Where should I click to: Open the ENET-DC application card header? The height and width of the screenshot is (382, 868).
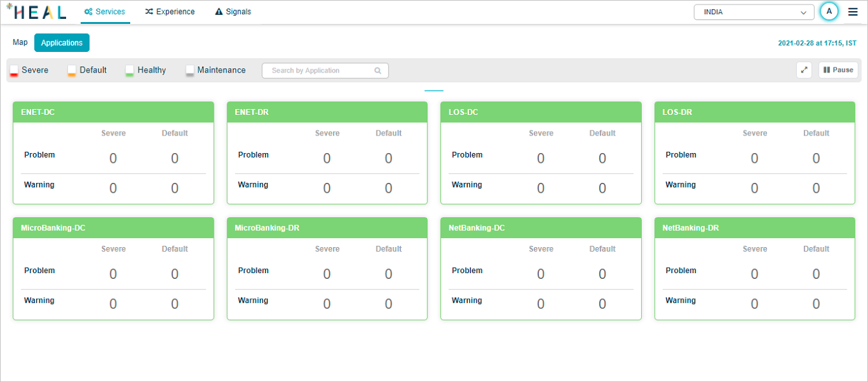coord(113,112)
